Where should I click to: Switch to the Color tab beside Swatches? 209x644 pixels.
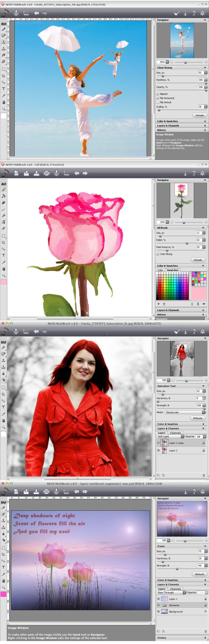pos(160,270)
